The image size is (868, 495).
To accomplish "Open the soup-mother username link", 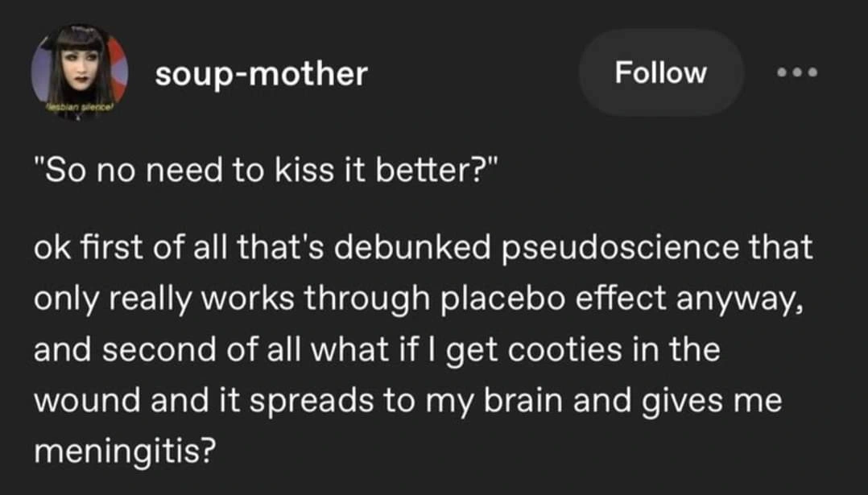I will [x=261, y=74].
